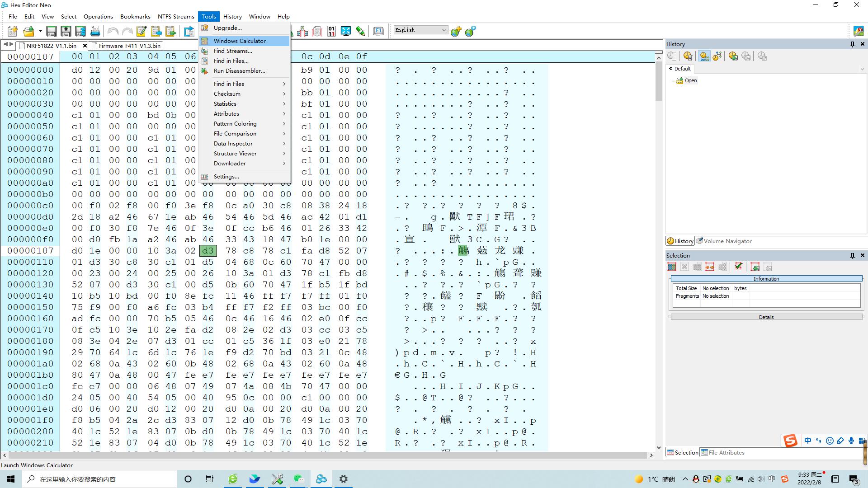
Task: Select Upgrade... in the Tools menu
Action: [x=245, y=28]
